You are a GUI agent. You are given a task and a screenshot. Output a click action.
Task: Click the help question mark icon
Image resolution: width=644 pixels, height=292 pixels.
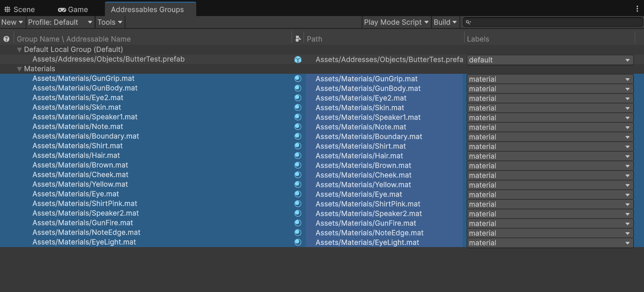6,39
